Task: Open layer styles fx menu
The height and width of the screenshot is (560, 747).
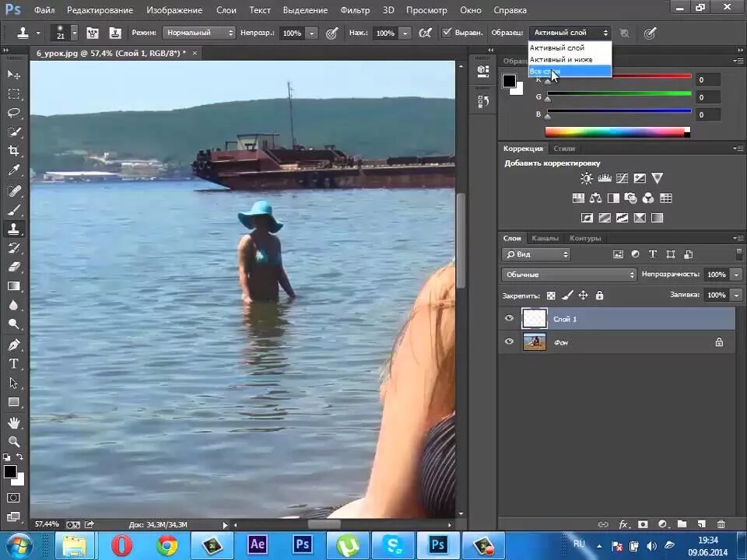Action: click(623, 524)
